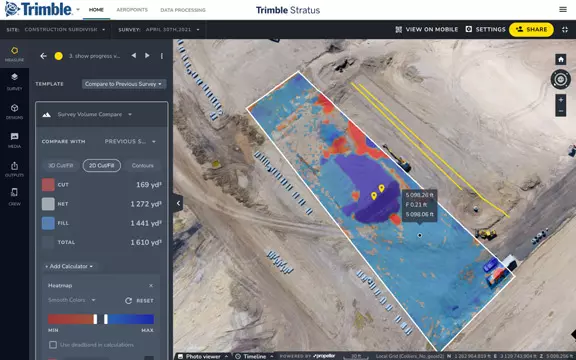
Task: Open the Survey date dropdown
Action: (173, 29)
